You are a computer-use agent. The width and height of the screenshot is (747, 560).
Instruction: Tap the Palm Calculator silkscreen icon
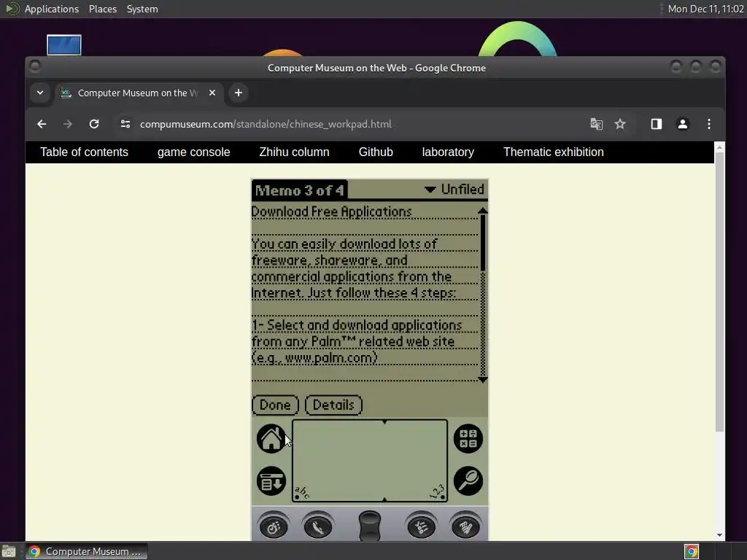click(x=468, y=438)
